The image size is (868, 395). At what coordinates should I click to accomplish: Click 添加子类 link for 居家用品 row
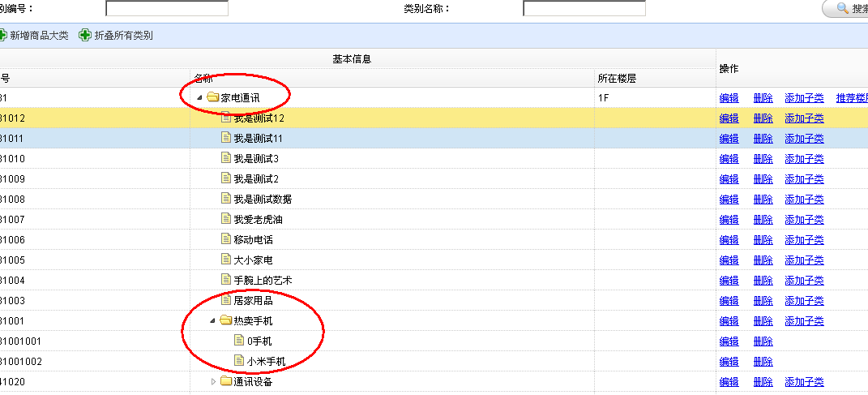click(x=804, y=300)
